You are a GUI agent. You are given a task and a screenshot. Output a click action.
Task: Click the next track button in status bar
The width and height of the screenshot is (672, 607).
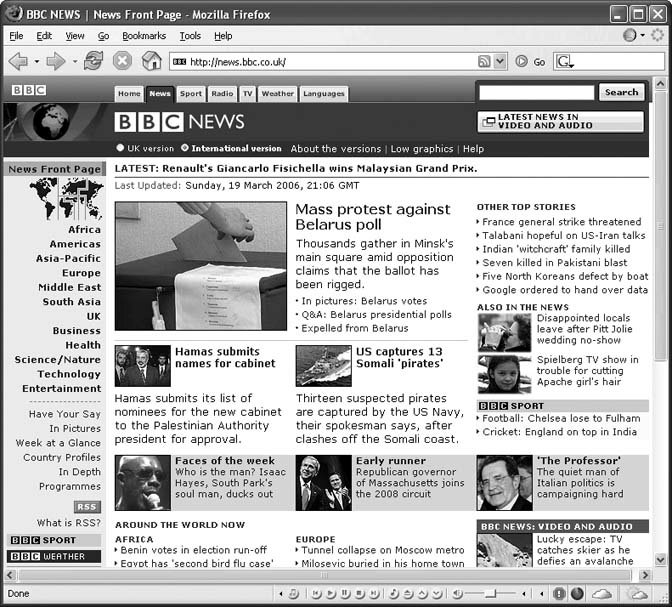(x=374, y=594)
